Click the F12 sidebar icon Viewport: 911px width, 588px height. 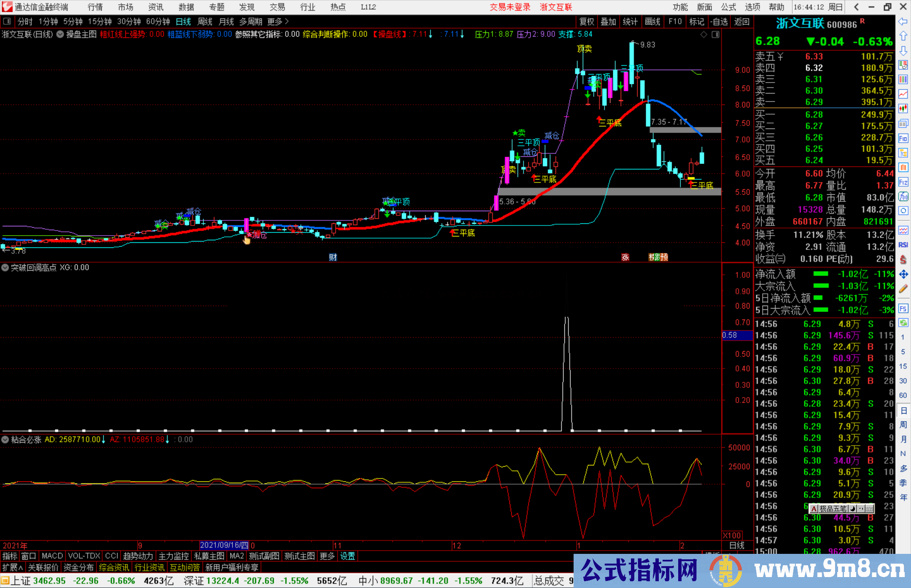coord(903,182)
